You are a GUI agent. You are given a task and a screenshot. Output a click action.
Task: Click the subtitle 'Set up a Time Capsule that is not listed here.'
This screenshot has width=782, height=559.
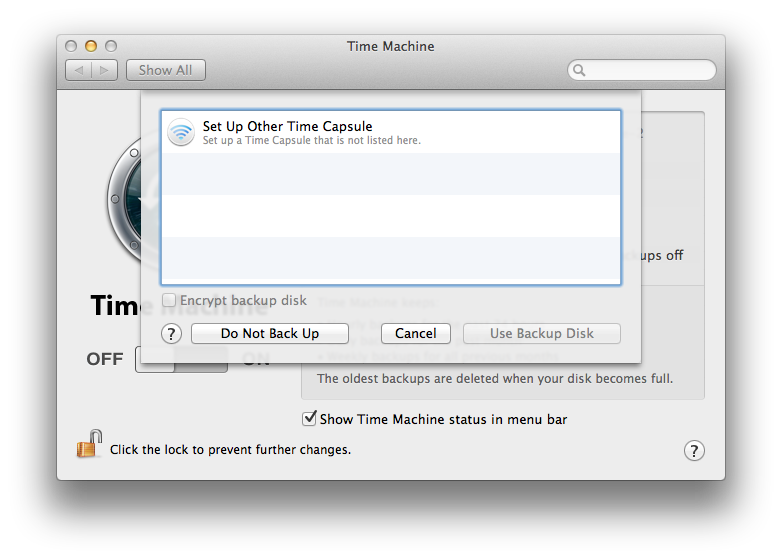[x=312, y=141]
